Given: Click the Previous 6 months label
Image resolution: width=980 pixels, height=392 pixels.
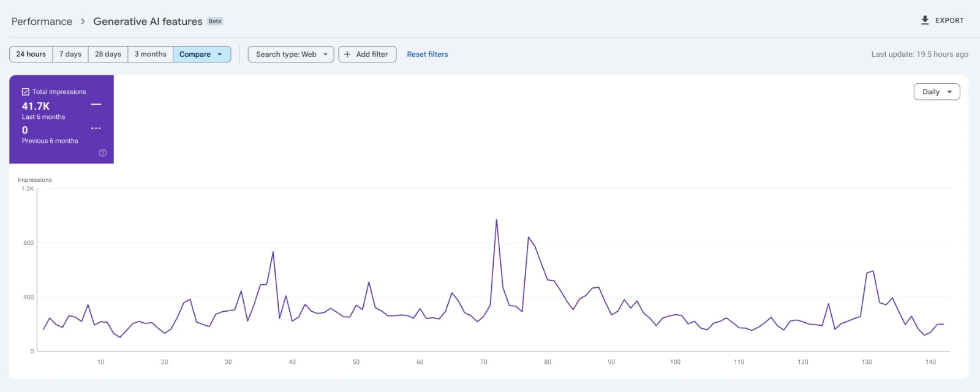Looking at the screenshot, I should [50, 141].
